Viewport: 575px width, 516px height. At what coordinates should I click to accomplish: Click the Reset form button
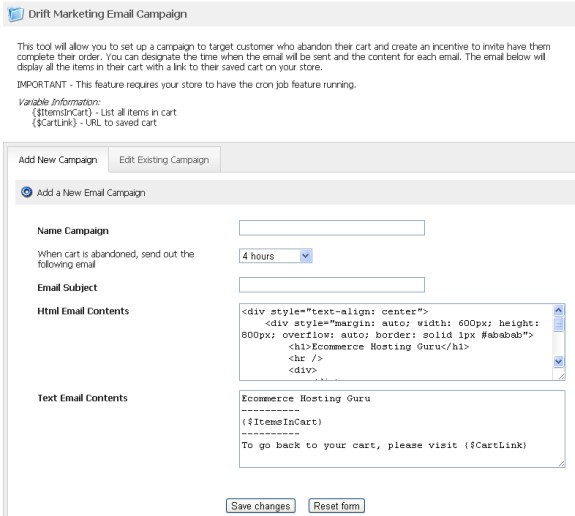click(337, 506)
